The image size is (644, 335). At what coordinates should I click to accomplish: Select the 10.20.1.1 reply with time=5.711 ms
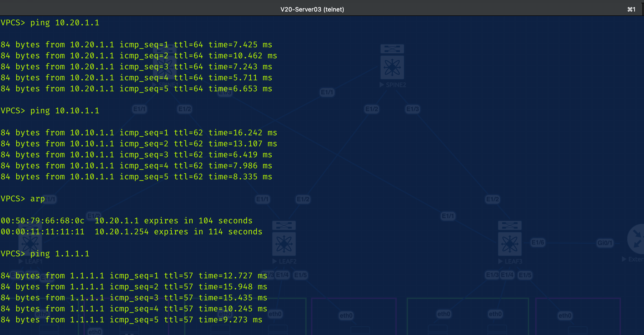136,78
